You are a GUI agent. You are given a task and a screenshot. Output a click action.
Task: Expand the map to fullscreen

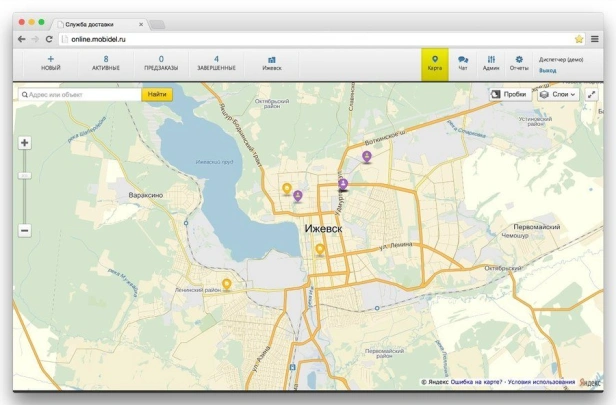click(592, 94)
